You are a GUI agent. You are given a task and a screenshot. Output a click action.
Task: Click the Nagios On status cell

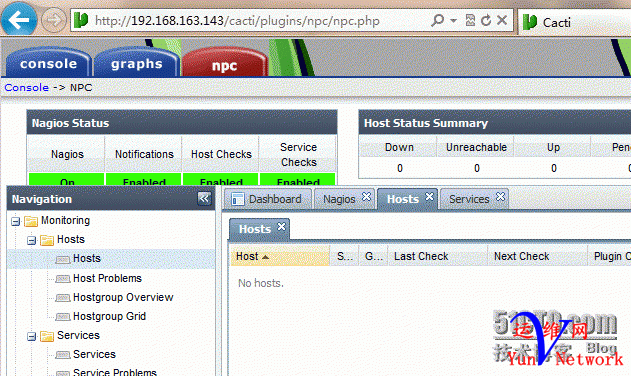67,180
